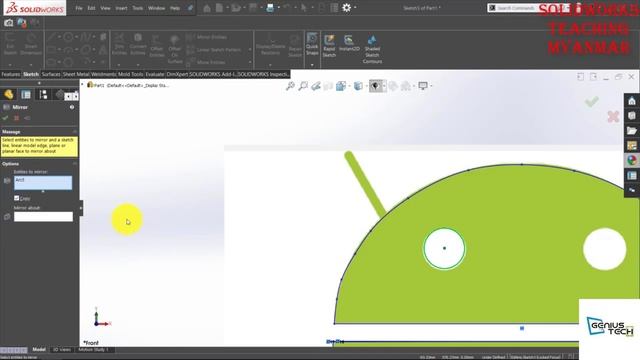640x360 pixels.
Task: Open the SOLIDWORKS Resources home icon in task pane
Action: tap(631, 101)
